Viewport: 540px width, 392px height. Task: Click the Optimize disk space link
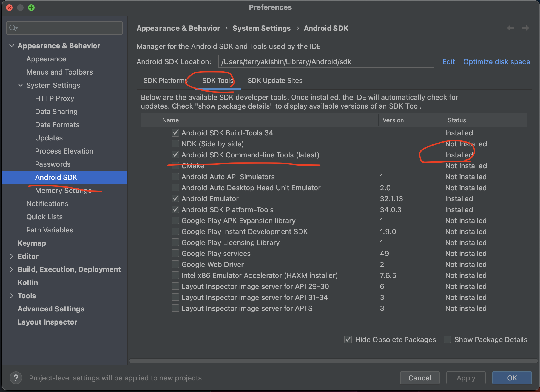(x=496, y=62)
